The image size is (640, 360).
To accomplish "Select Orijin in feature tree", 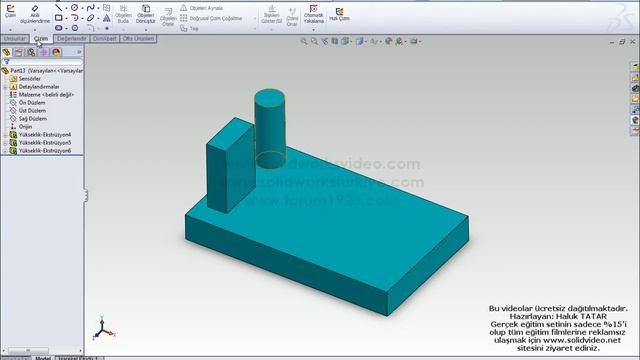I will (x=25, y=127).
